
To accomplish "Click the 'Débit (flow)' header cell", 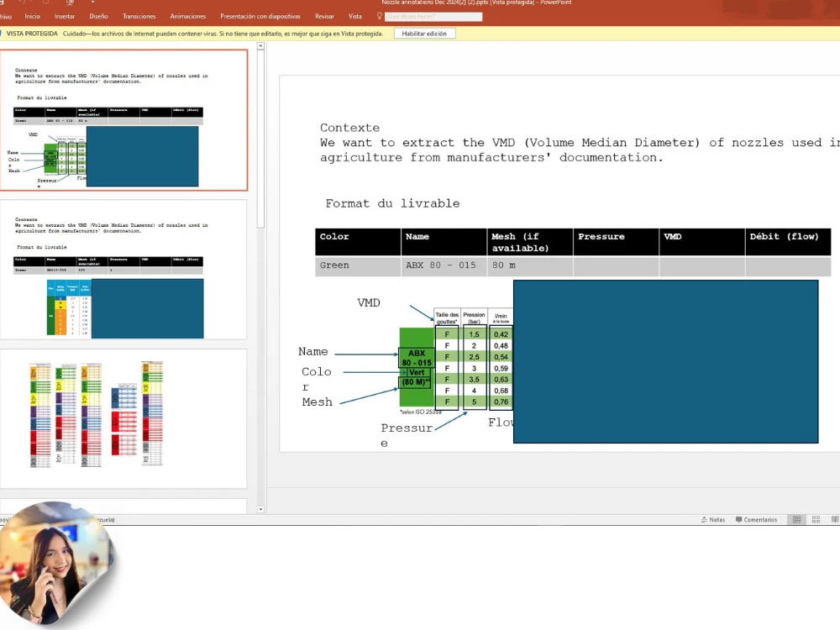I will point(788,242).
